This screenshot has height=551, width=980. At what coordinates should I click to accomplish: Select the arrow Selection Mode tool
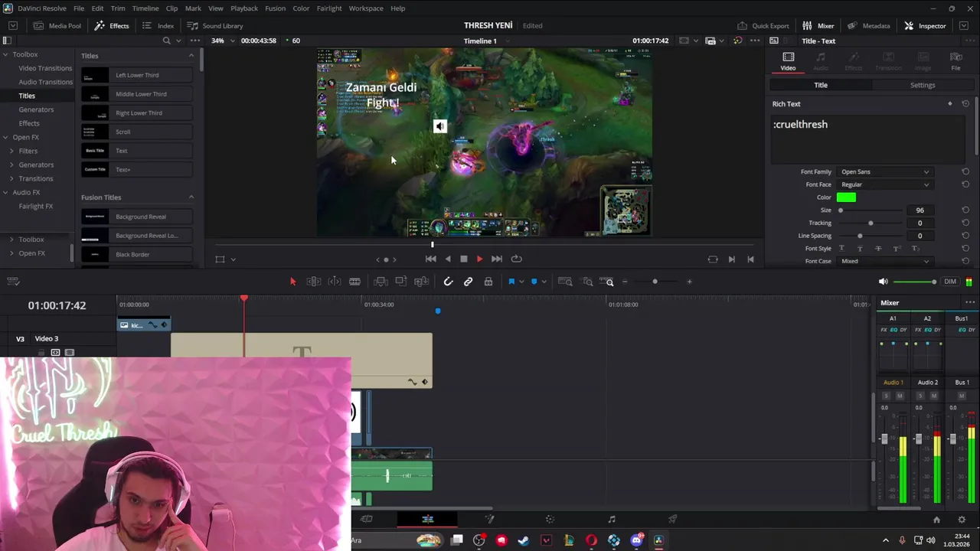click(292, 282)
